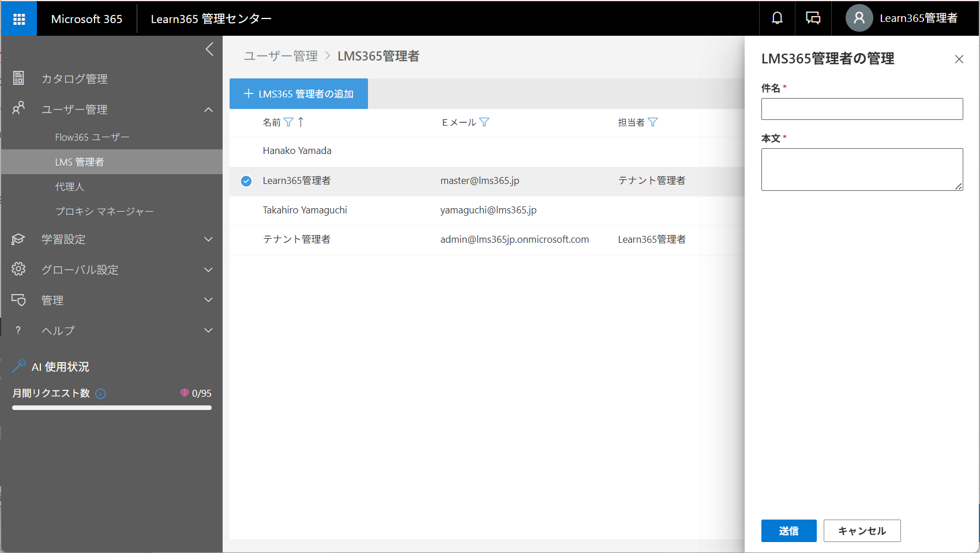Click the global settings gear icon
The image size is (980, 553).
18,269
